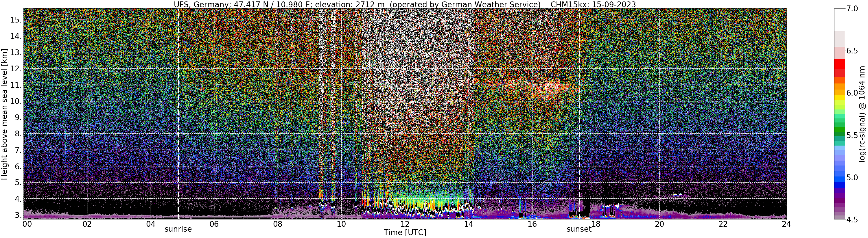Click the 'sunset' label below the axis
This screenshot has width=868, height=238.
click(x=579, y=229)
